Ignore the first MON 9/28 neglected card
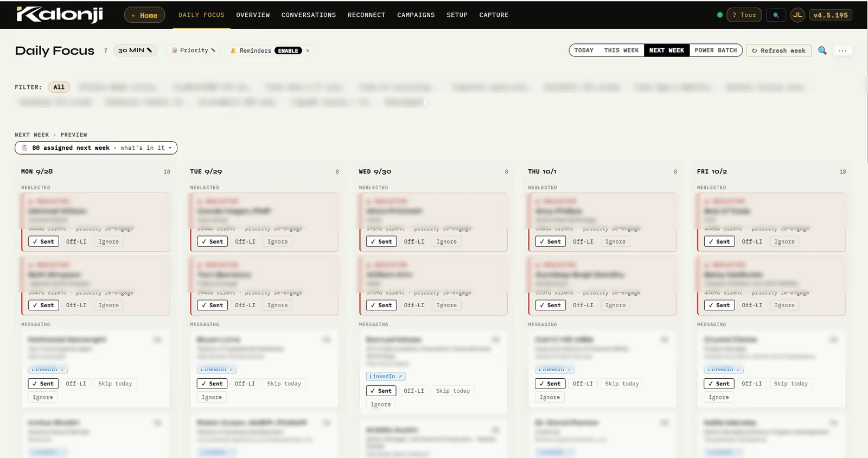 pos(108,241)
